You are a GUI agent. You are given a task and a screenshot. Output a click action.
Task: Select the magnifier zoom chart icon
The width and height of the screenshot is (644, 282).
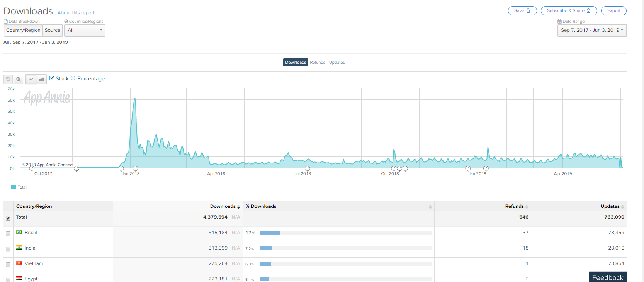coord(18,79)
